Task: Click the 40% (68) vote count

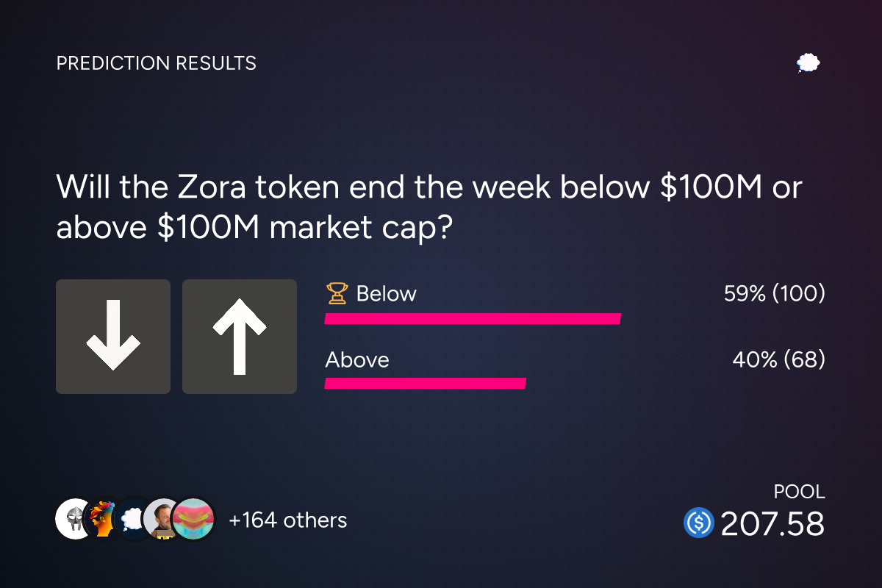Action: pyautogui.click(x=779, y=360)
